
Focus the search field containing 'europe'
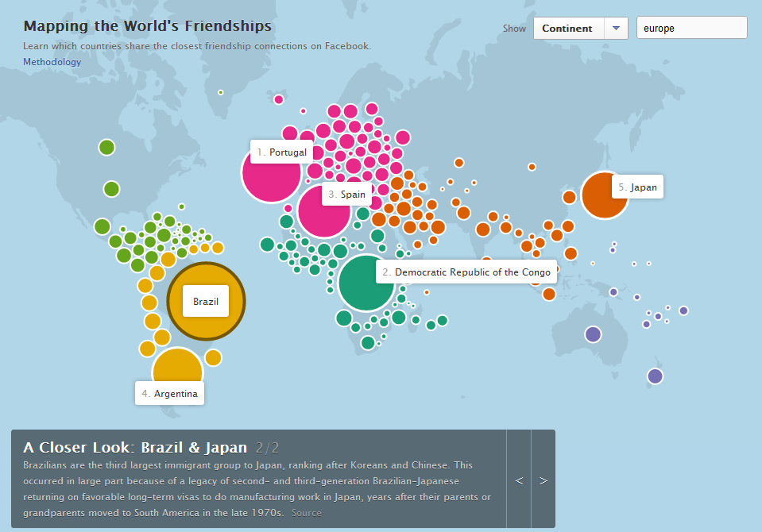pos(691,28)
